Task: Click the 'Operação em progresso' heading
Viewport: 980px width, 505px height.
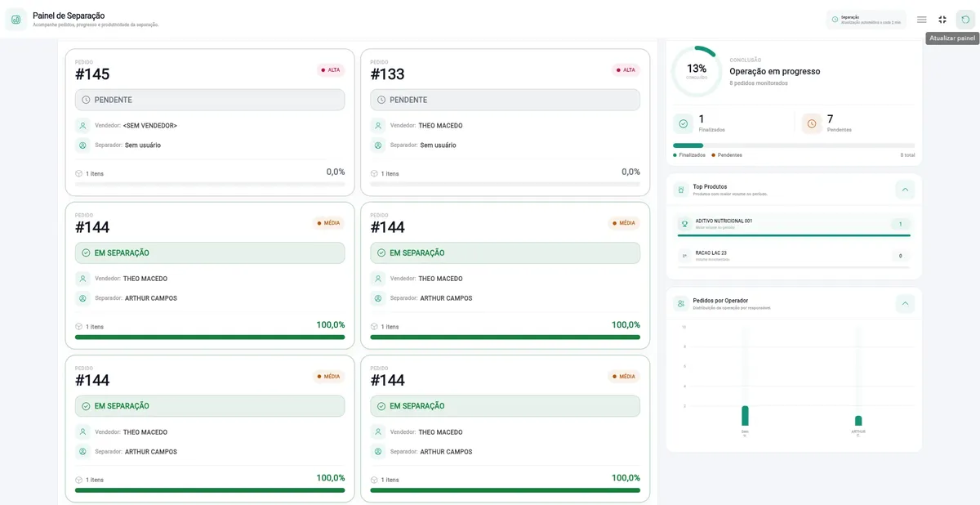Action: point(775,72)
